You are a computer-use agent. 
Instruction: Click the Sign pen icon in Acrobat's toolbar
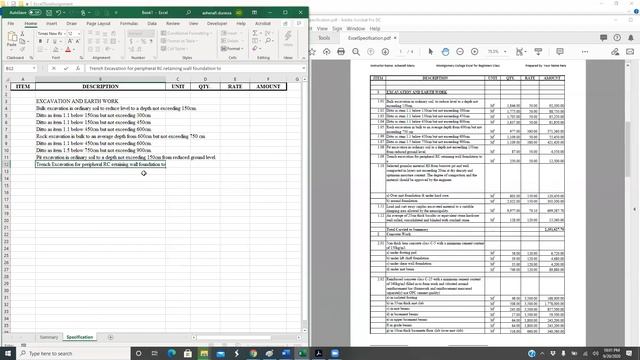click(615, 51)
